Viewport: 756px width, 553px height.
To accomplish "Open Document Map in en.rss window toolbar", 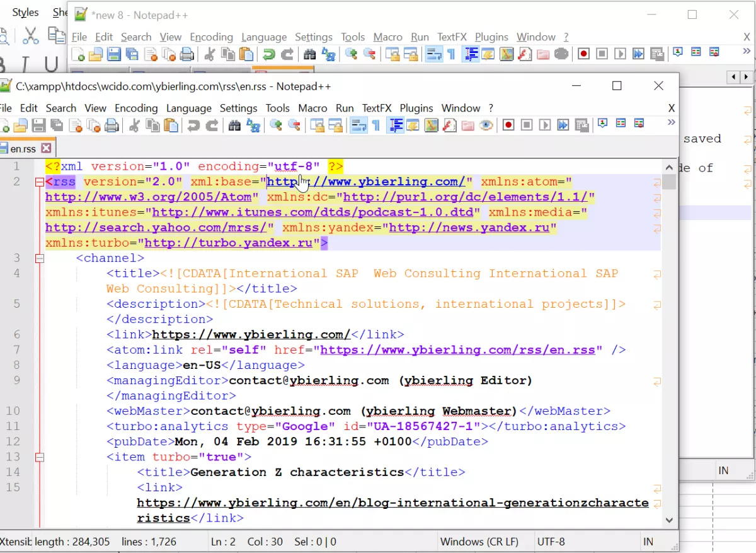I will pos(431,125).
